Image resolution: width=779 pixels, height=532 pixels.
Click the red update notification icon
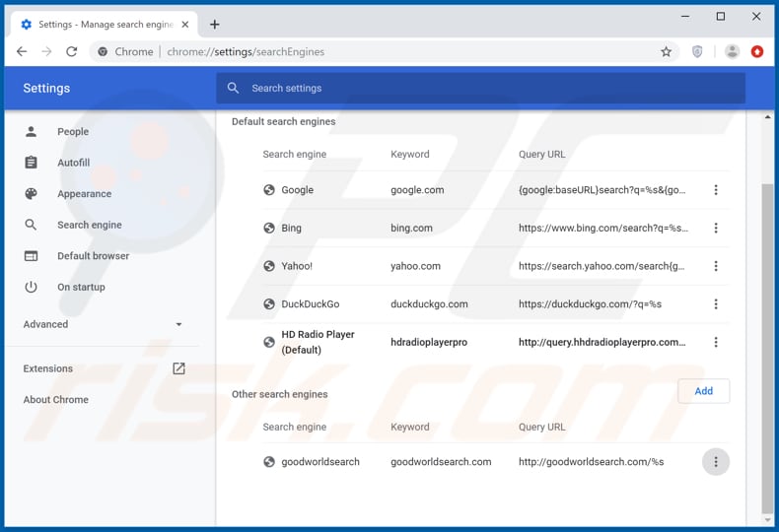pyautogui.click(x=757, y=51)
